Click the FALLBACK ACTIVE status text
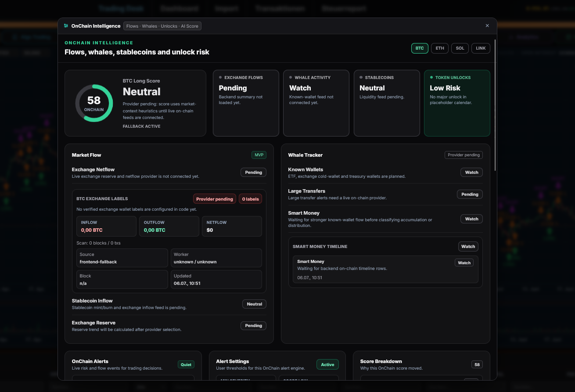The width and height of the screenshot is (575, 392). [x=141, y=126]
